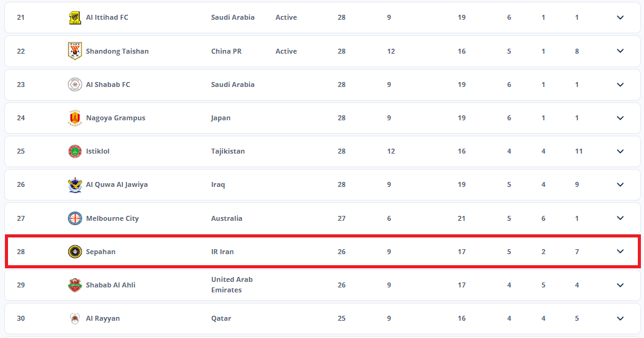Click the Nagoya Grampus club crest
Viewport: 644px width, 338px height.
75,118
